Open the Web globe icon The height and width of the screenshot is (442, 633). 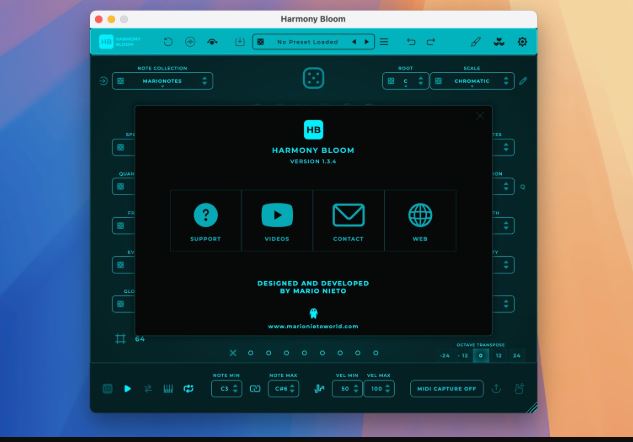pos(420,215)
